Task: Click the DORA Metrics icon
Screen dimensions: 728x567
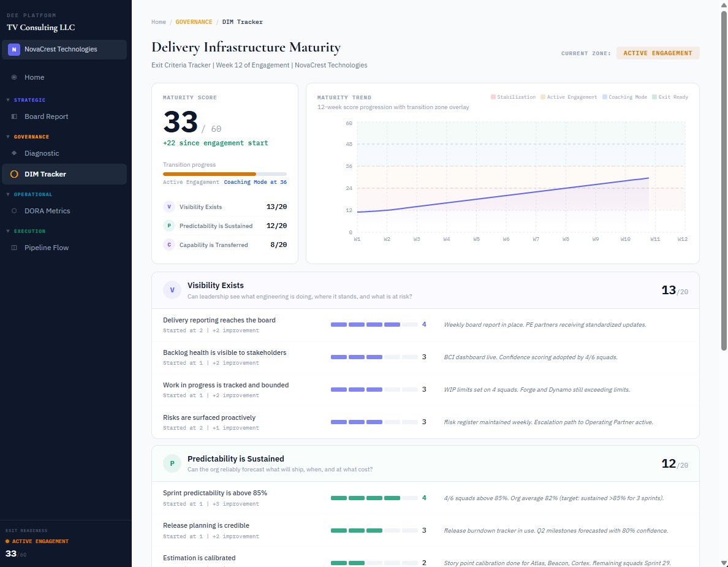Action: [14, 211]
